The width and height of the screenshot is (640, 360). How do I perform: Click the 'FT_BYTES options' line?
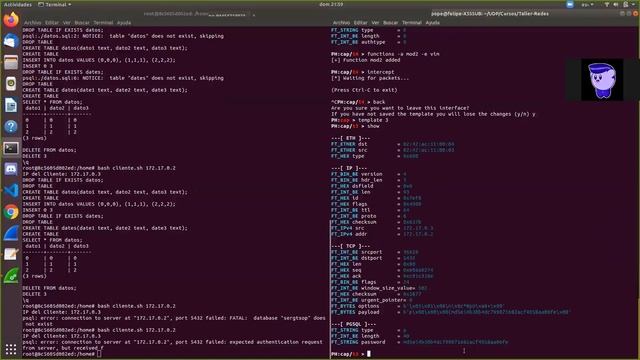tap(418, 306)
